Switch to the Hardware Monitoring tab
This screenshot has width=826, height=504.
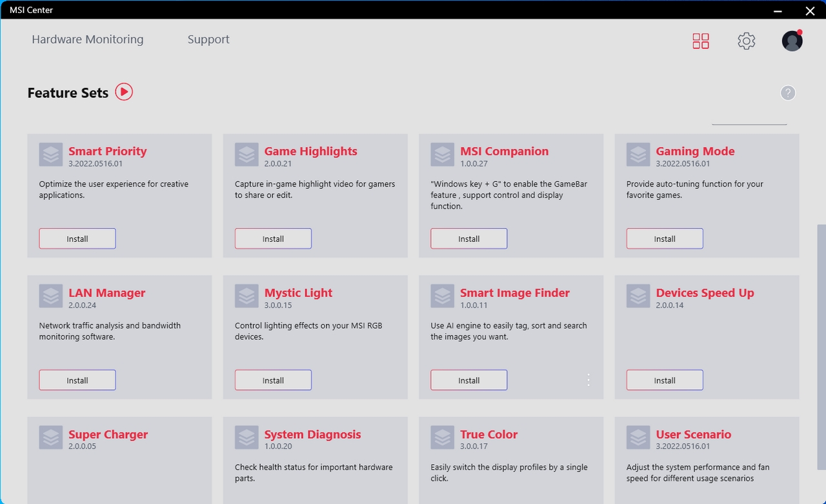click(x=88, y=39)
